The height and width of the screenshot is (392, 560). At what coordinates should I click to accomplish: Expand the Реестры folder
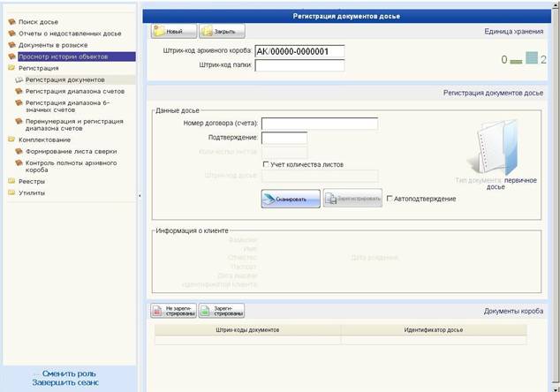coord(11,181)
